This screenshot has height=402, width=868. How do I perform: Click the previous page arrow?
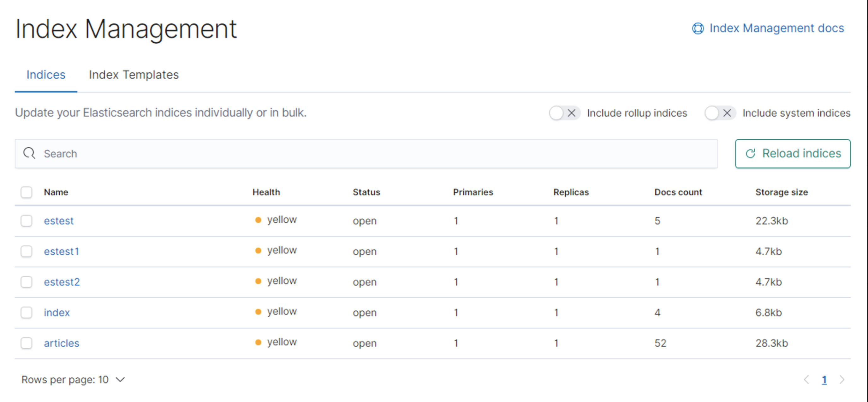806,380
